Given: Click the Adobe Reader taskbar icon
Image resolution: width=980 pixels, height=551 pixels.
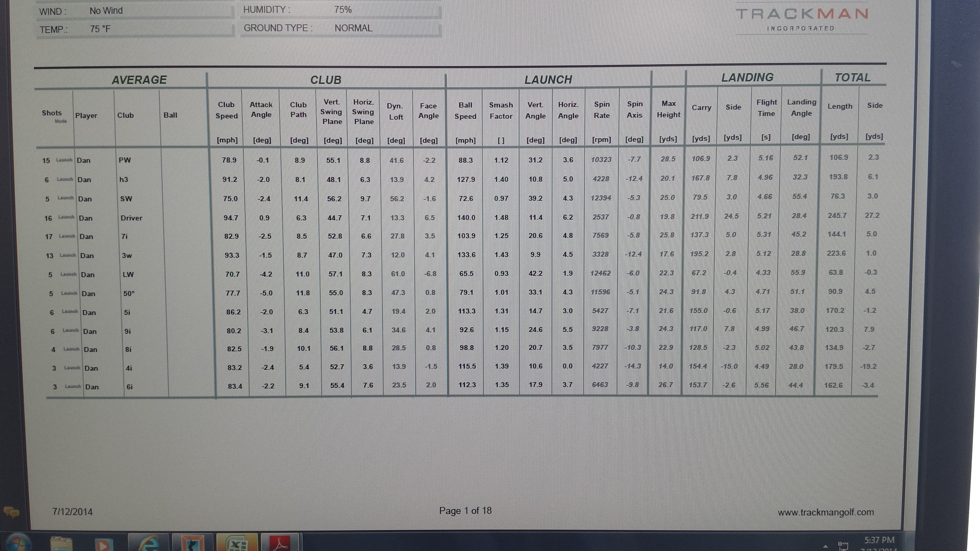Looking at the screenshot, I should pyautogui.click(x=280, y=544).
